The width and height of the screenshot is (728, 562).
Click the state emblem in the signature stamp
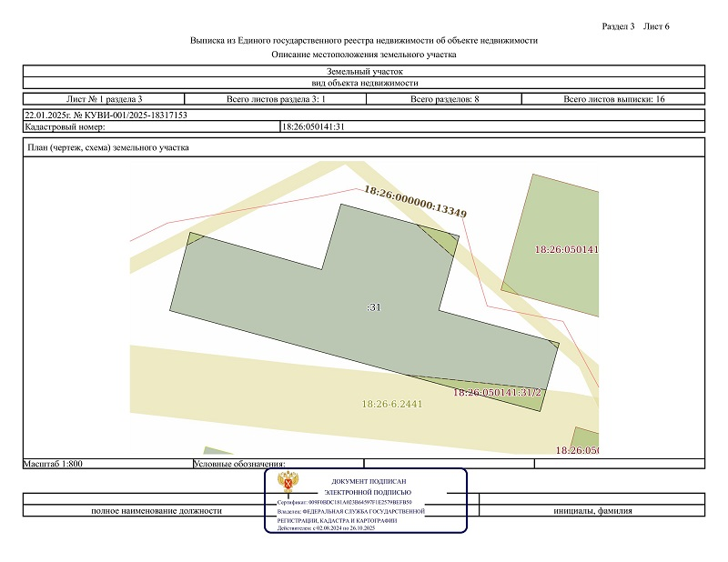pos(289,485)
